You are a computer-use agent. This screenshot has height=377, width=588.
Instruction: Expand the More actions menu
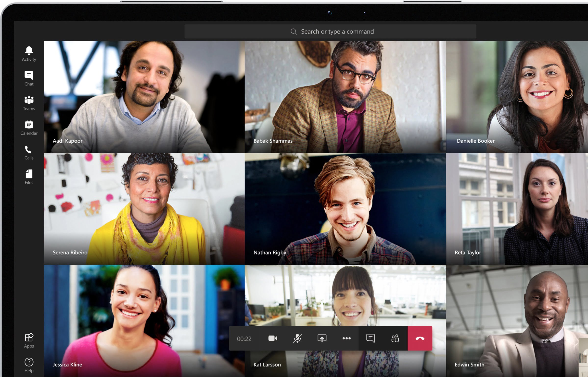pyautogui.click(x=346, y=338)
